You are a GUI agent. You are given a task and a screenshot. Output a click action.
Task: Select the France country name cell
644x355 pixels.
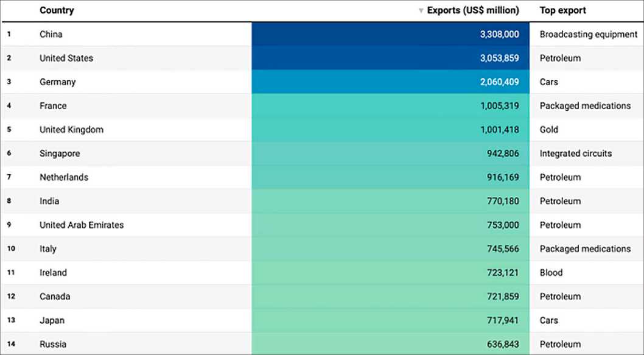point(53,106)
